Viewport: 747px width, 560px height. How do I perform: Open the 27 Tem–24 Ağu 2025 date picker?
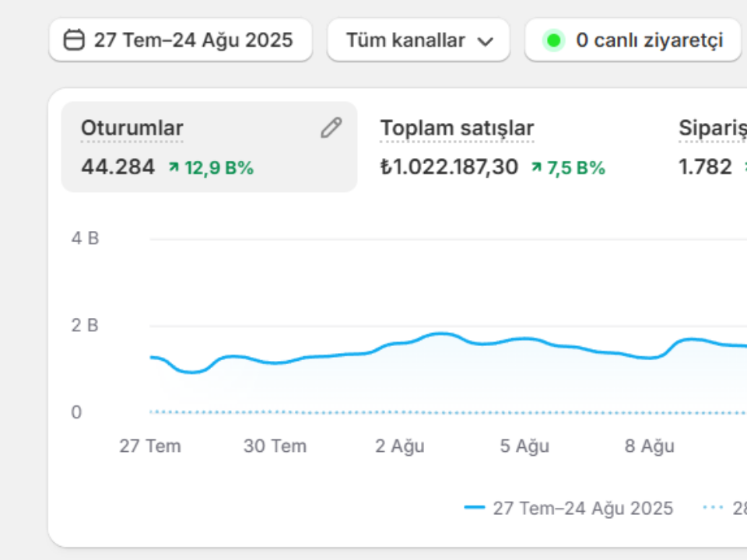point(181,40)
